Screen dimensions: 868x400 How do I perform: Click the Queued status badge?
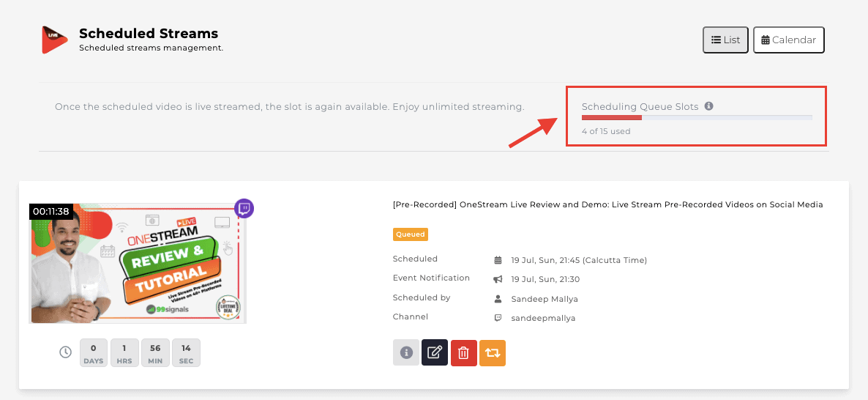point(410,234)
